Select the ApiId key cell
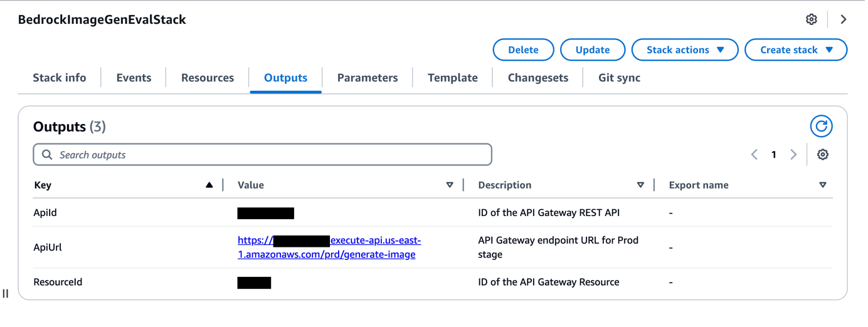 tap(45, 214)
